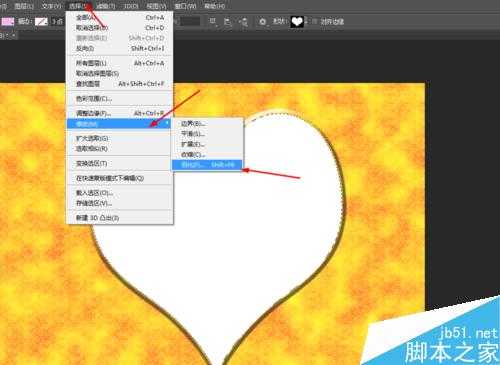Screen dimensions: 500x365
Task: Choose New 3D Extrusion menu entry
Action: pos(120,218)
